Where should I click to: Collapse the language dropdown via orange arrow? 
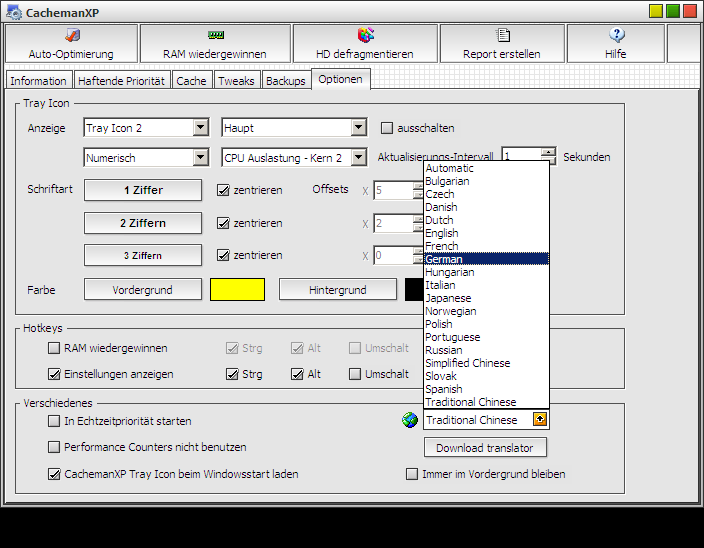click(540, 419)
